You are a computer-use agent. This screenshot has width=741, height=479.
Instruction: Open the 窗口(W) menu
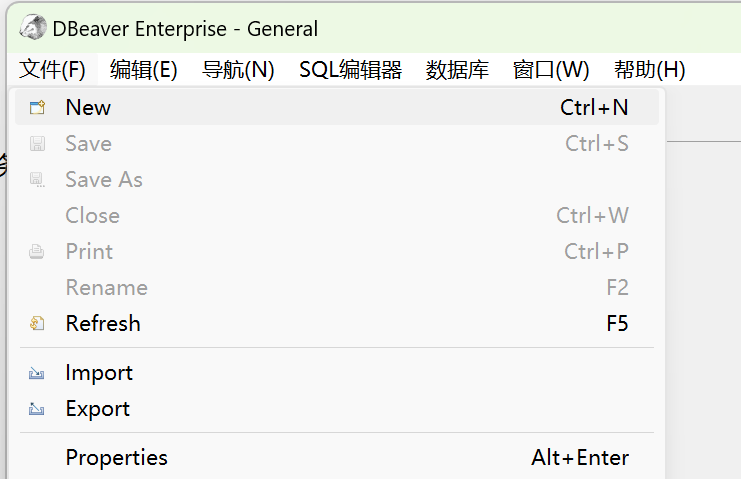pyautogui.click(x=551, y=69)
